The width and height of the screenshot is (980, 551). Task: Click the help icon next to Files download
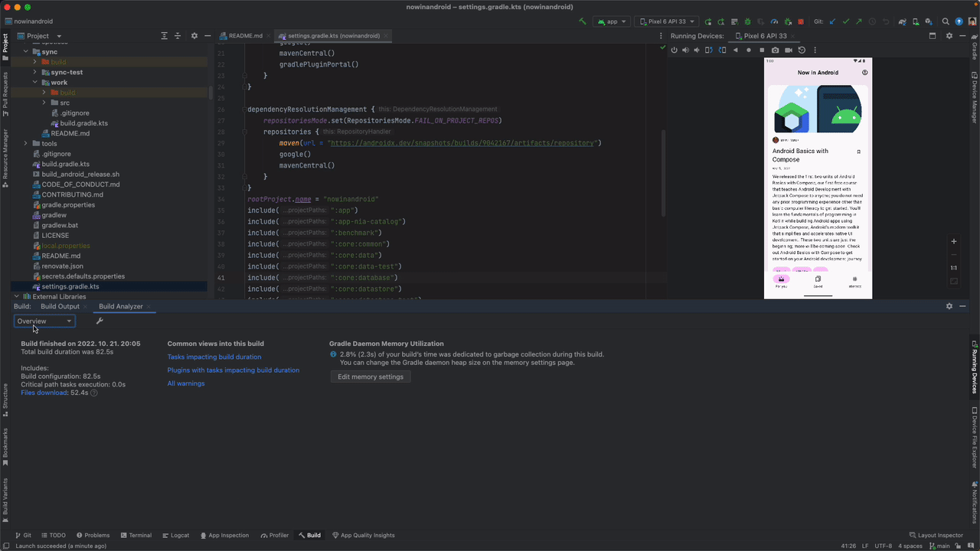pos(94,393)
